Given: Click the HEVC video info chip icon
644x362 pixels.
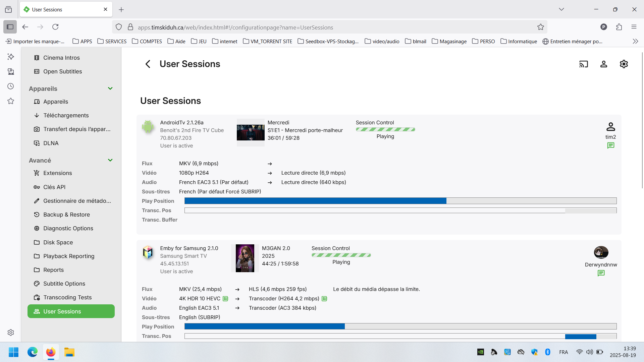Looking at the screenshot, I should click(x=225, y=299).
